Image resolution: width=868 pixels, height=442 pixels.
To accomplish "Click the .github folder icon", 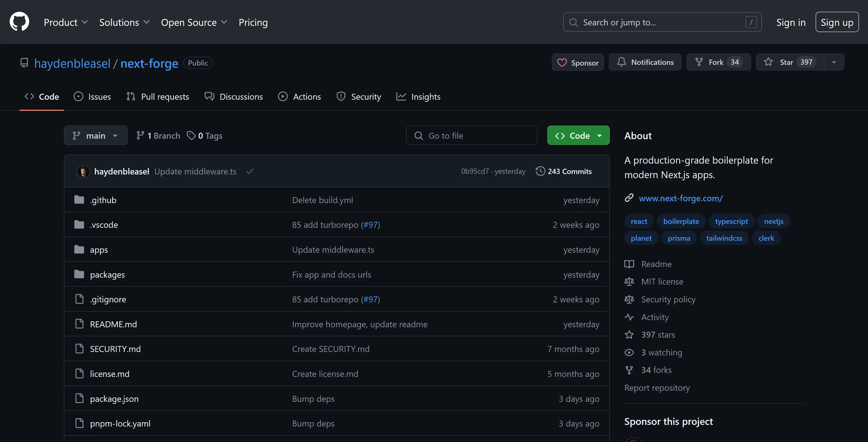I will [x=79, y=200].
